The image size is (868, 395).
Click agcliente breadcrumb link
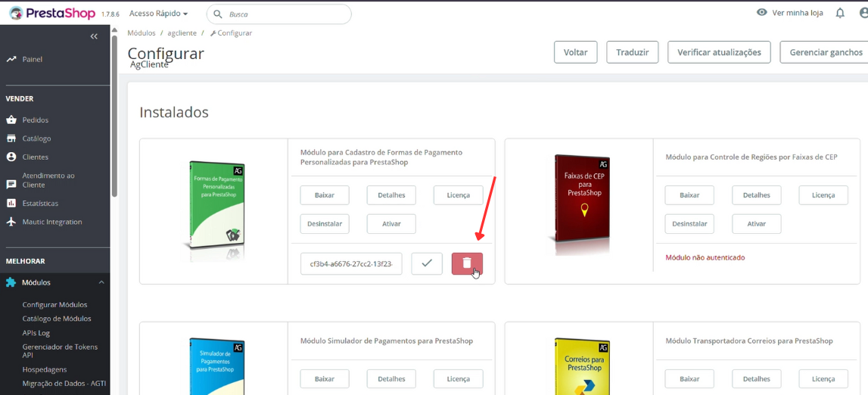click(x=182, y=33)
